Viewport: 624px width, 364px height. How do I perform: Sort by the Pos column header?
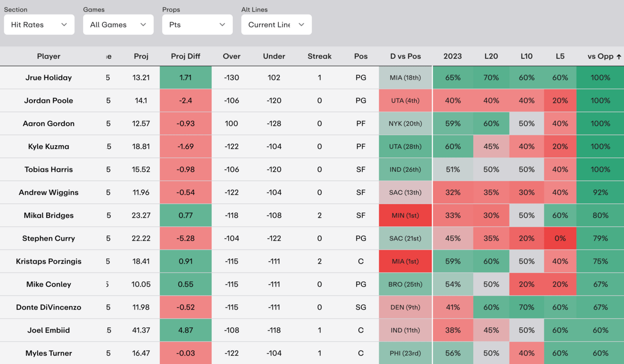pyautogui.click(x=361, y=56)
